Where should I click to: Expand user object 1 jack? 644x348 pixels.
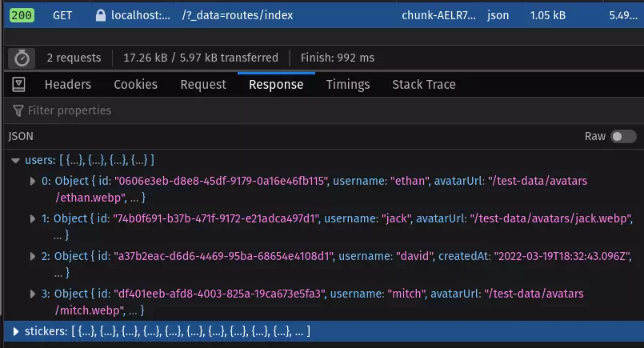[x=33, y=218]
